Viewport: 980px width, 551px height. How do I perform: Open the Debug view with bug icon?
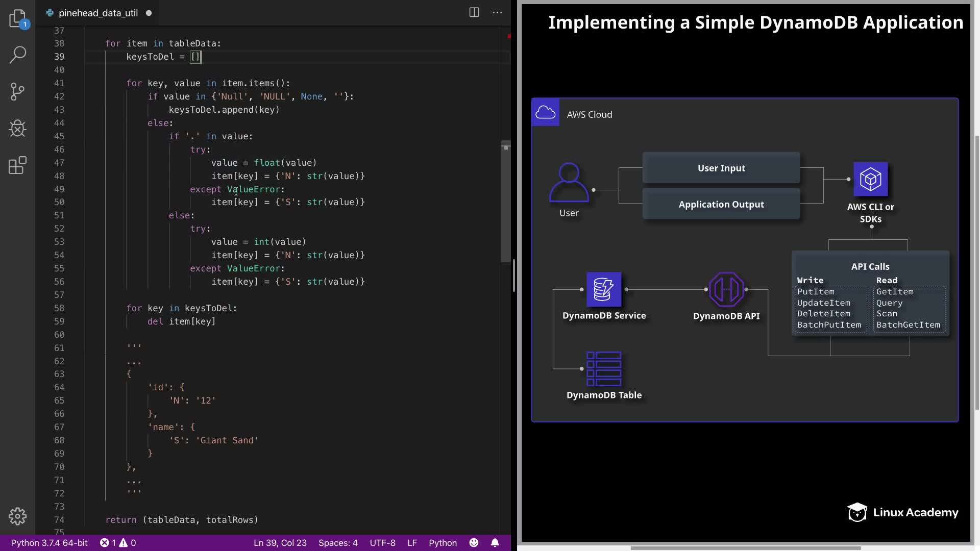[x=17, y=129]
